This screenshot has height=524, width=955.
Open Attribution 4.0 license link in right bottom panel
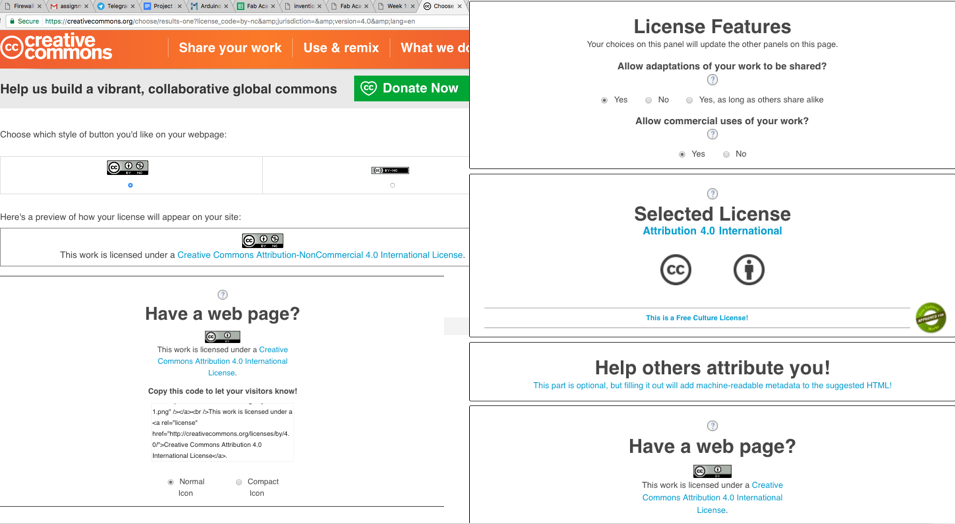point(713,498)
